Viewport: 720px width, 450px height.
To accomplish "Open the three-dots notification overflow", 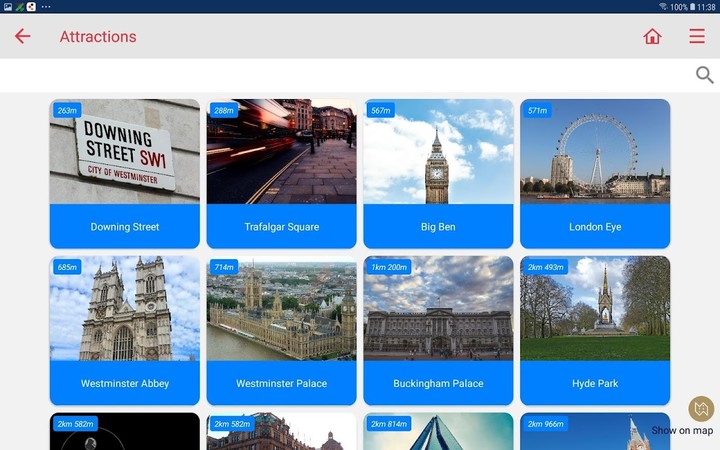I will click(x=46, y=7).
